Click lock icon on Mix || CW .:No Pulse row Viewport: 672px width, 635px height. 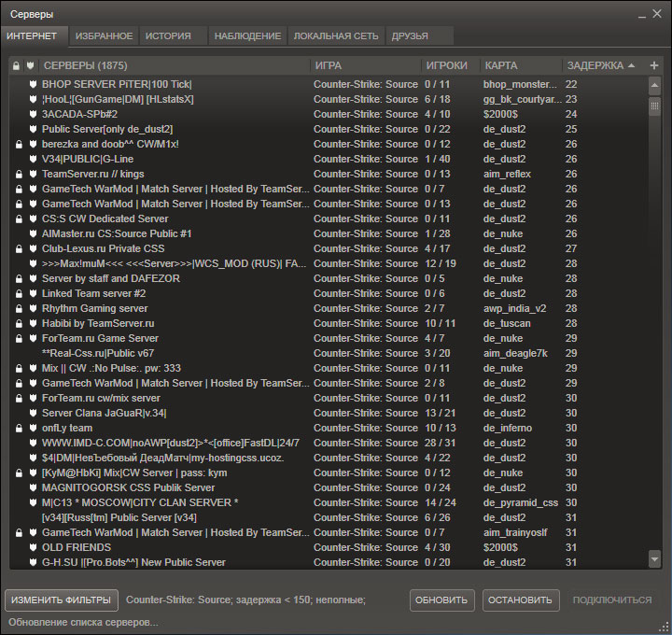pyautogui.click(x=19, y=368)
